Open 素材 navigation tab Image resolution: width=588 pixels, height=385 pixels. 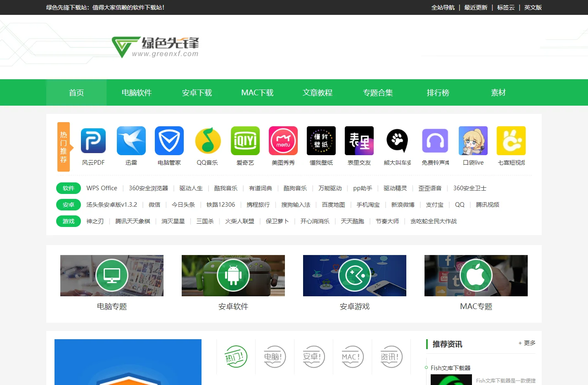pos(498,92)
